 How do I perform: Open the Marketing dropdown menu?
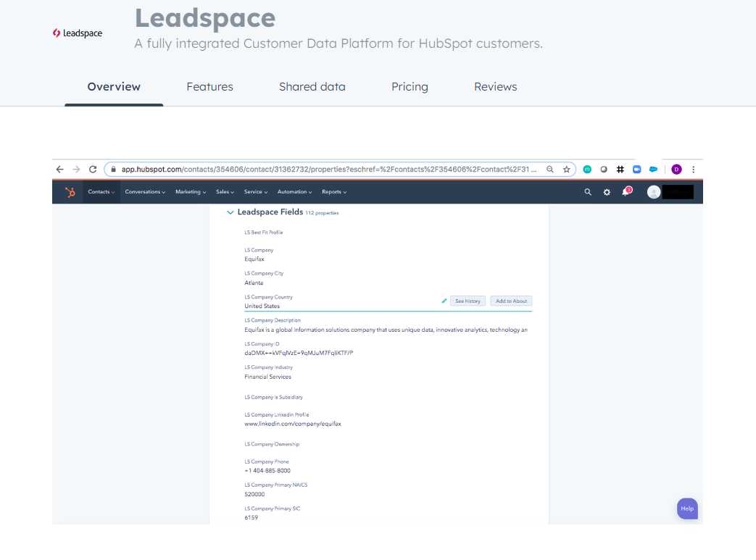pos(191,192)
